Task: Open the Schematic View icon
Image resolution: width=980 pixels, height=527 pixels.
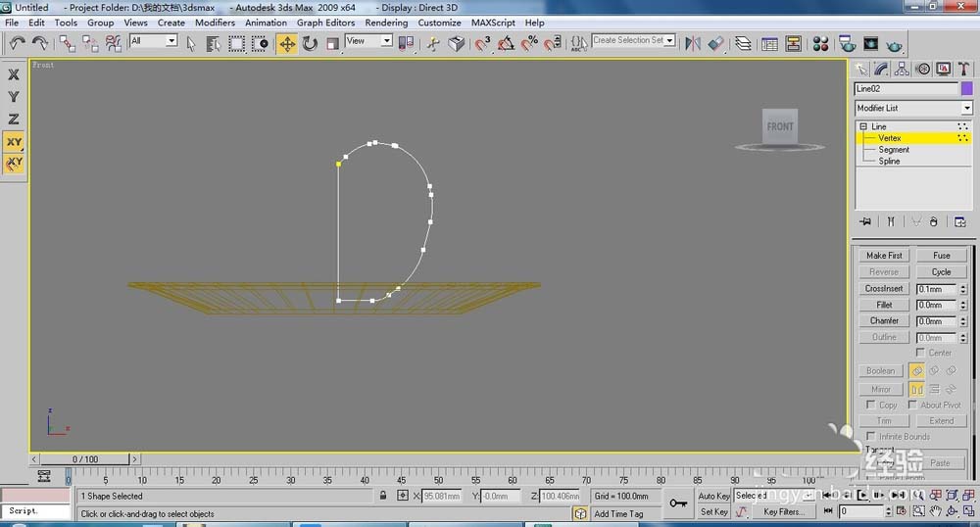Action: point(794,44)
